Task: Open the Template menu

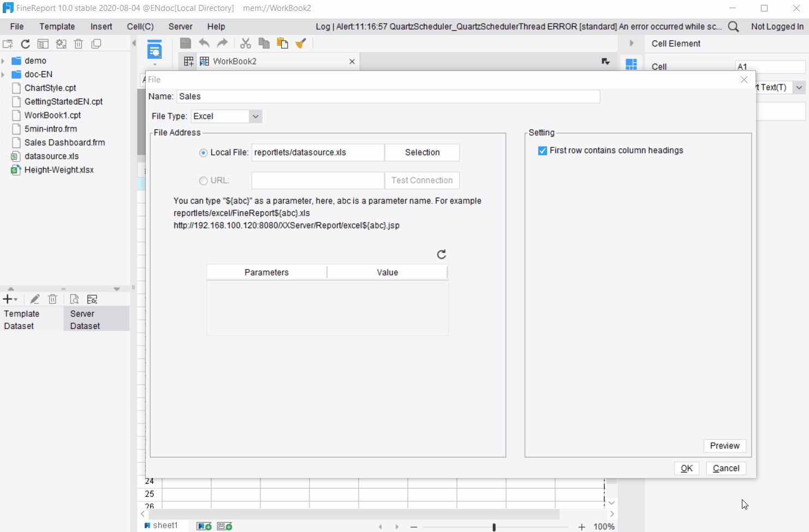Action: 57,27
